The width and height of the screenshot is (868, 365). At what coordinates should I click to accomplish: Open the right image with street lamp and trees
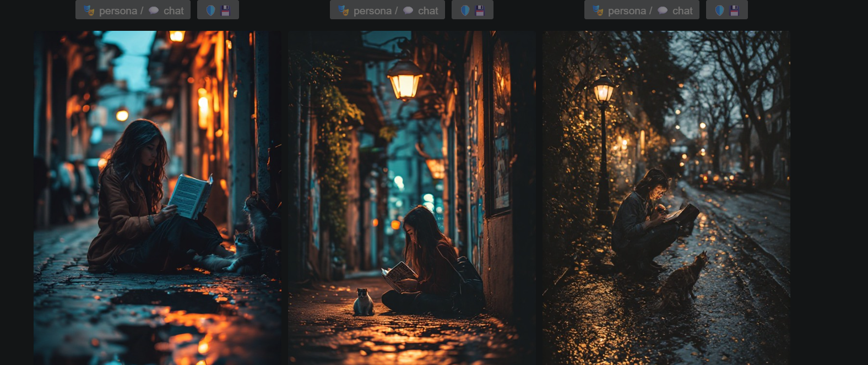coord(666,198)
